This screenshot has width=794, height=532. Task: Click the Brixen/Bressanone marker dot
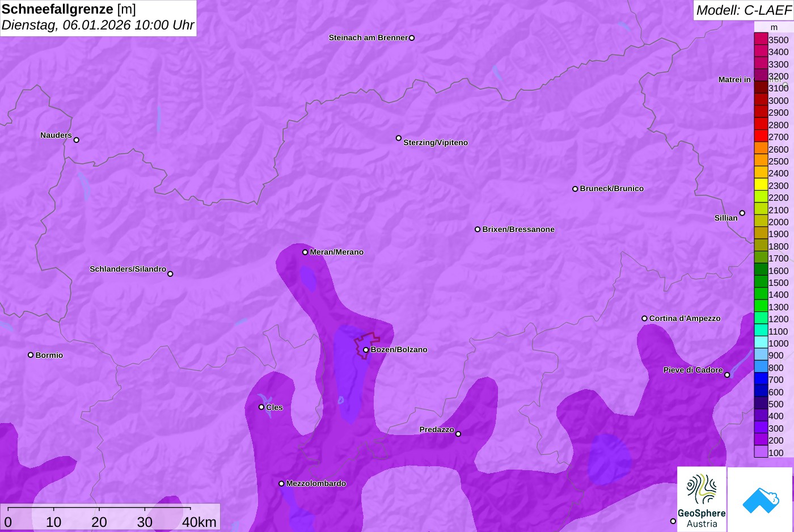[478, 230]
